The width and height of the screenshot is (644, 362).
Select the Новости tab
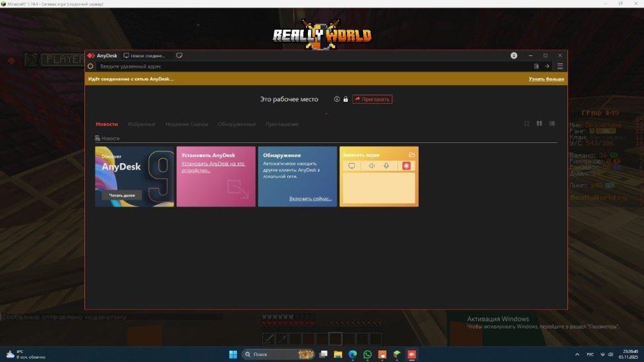coord(107,124)
